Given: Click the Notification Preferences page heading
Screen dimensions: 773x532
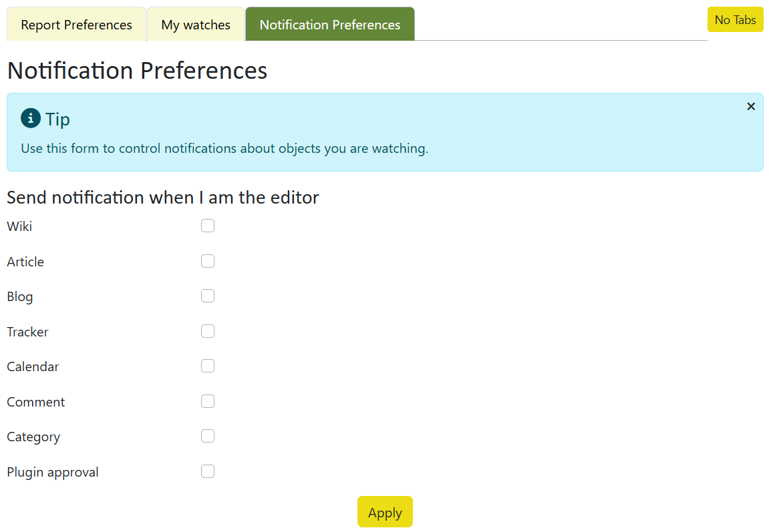Looking at the screenshot, I should coord(137,71).
